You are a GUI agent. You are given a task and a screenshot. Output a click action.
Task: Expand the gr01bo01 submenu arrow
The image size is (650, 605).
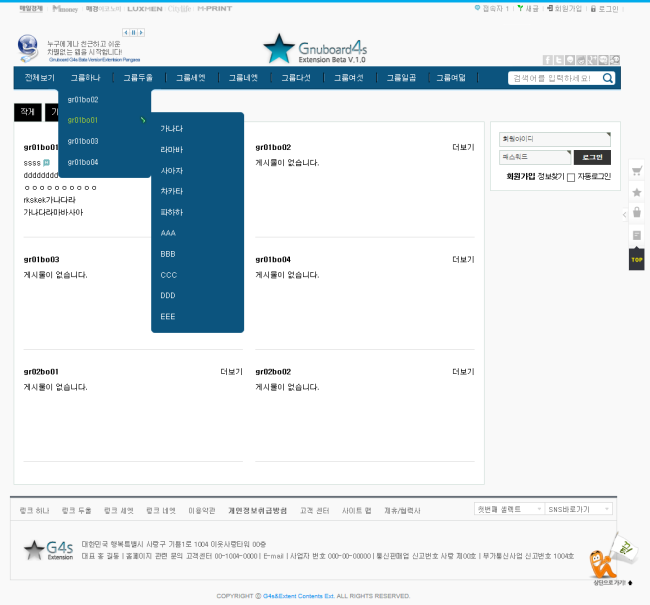click(x=143, y=120)
